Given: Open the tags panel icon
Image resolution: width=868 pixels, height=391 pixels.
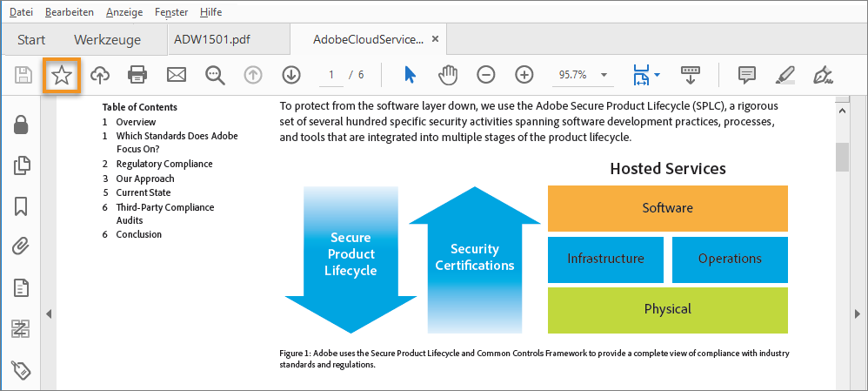Looking at the screenshot, I should click(21, 369).
